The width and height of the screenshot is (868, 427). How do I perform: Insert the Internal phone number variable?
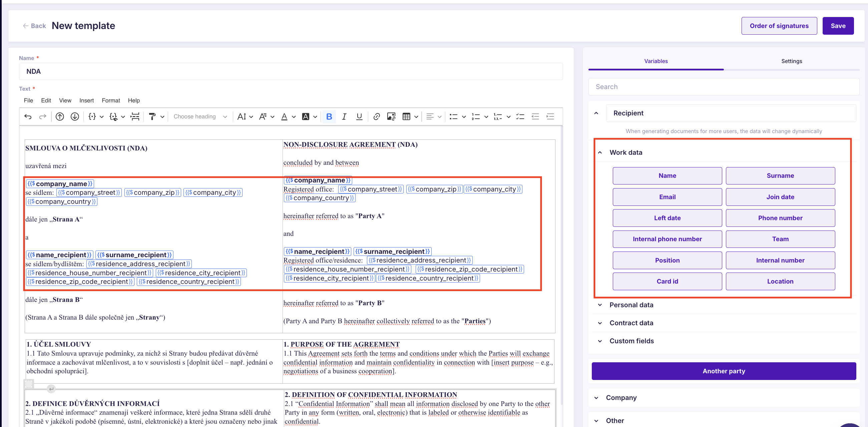667,239
